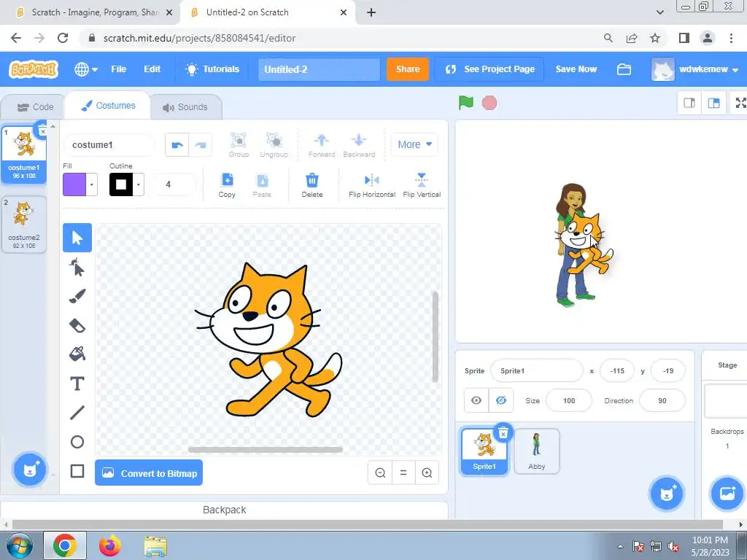747x560 pixels.
Task: Copy the selected costume shape
Action: 227,185
